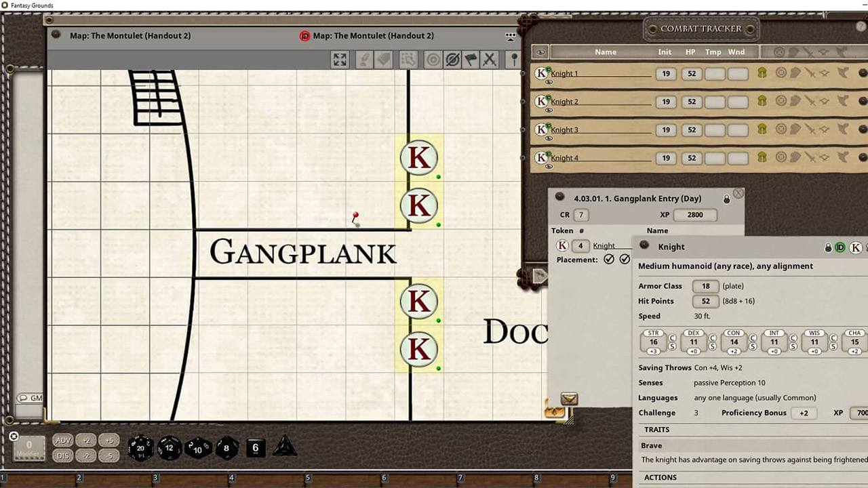Select the clear-targets crossed reticle icon
The height and width of the screenshot is (488, 868).
tap(452, 60)
